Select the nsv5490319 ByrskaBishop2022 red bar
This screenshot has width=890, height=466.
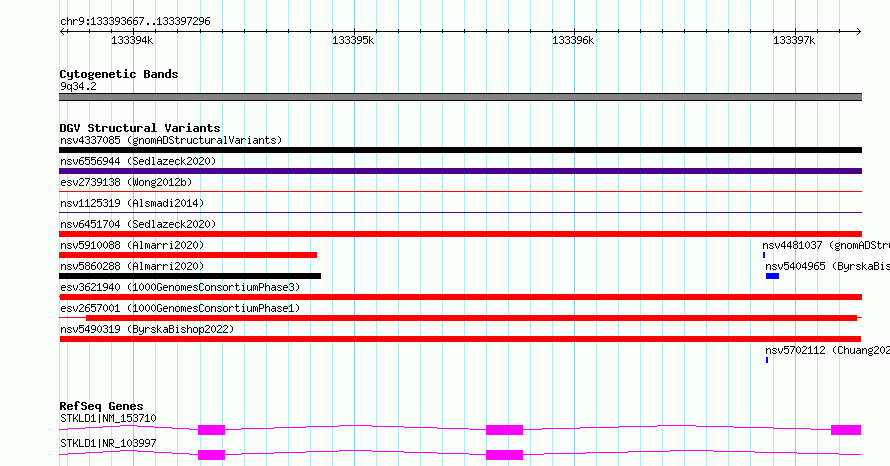460,339
